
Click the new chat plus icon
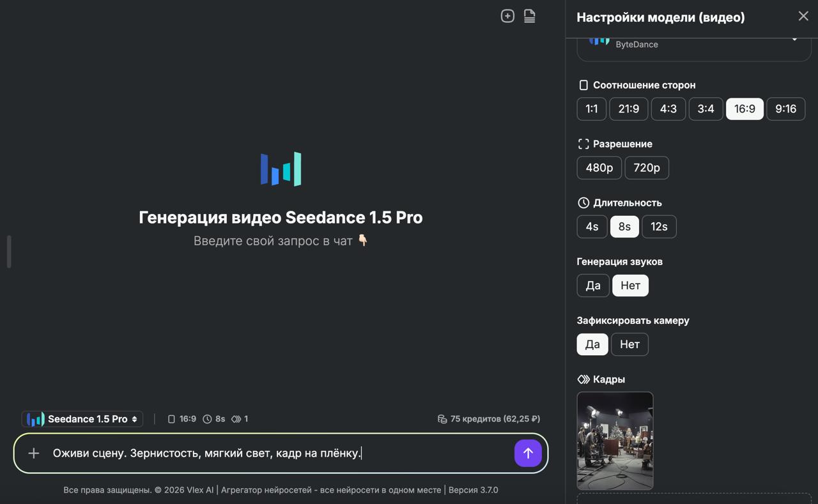click(x=507, y=16)
